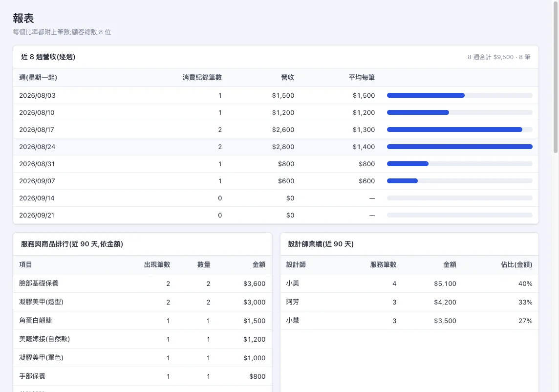Click the 數量 column header
559x392 pixels.
tap(204, 264)
